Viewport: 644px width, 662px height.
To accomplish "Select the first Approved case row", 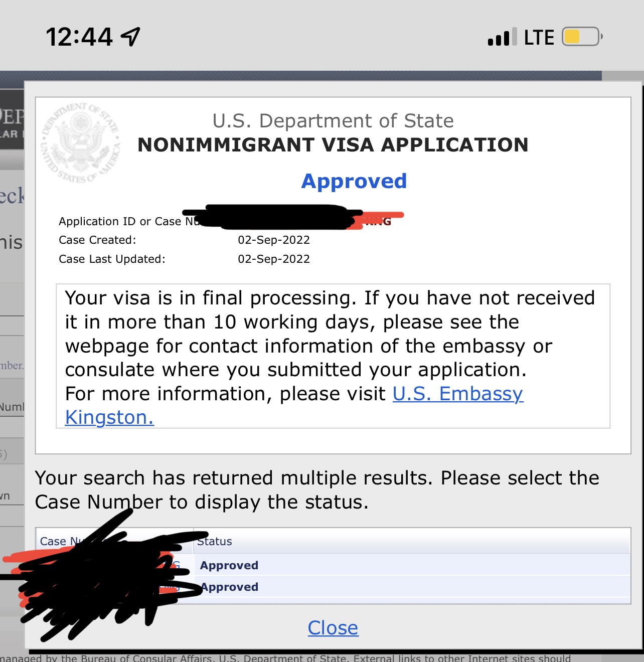I will pos(333,565).
